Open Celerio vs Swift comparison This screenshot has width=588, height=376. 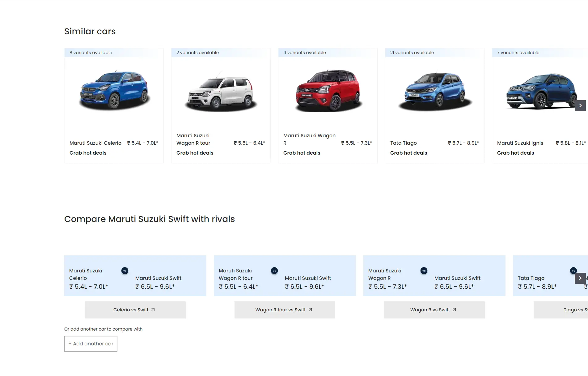tap(135, 310)
